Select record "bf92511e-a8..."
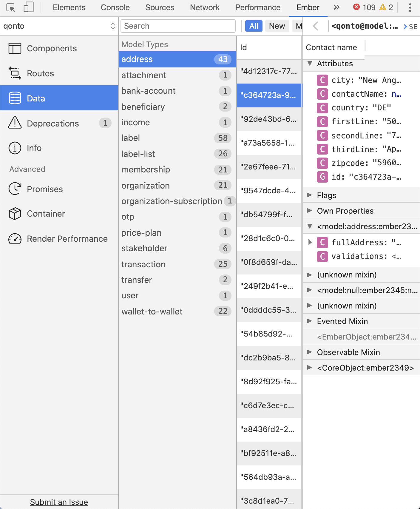420x509 pixels. pyautogui.click(x=269, y=453)
